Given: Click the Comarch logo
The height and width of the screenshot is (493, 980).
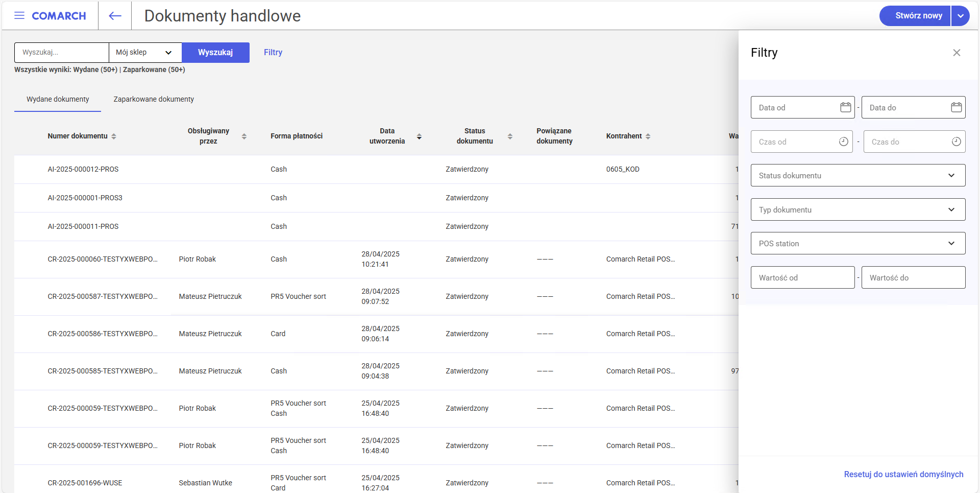Looking at the screenshot, I should pos(59,16).
